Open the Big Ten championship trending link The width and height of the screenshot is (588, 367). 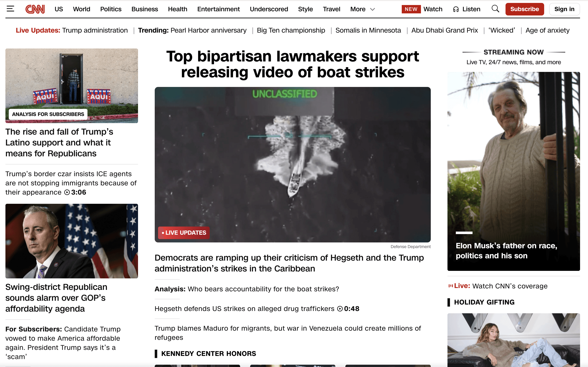291,30
